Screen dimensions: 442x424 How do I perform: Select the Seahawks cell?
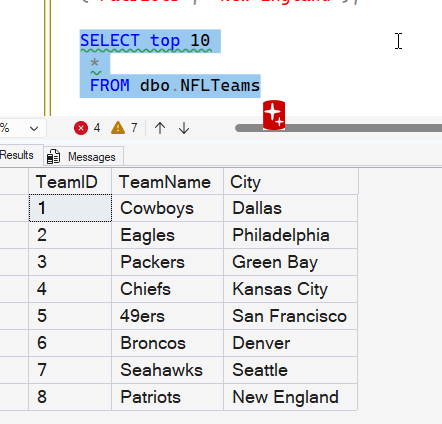(x=167, y=370)
